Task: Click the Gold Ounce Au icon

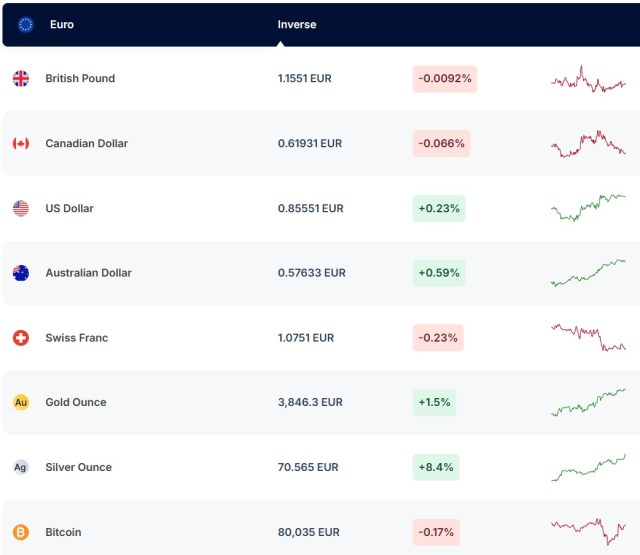Action: [x=21, y=402]
